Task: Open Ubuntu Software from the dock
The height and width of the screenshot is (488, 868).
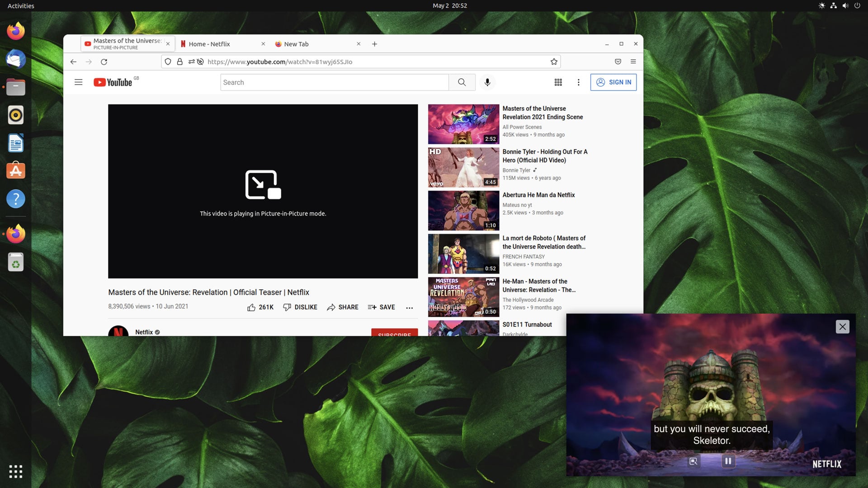Action: coord(16,171)
